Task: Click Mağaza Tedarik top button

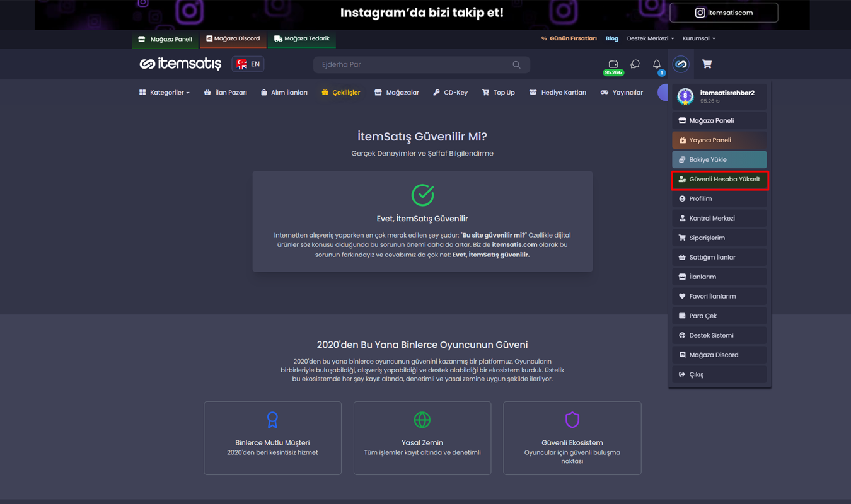Action: pyautogui.click(x=302, y=39)
